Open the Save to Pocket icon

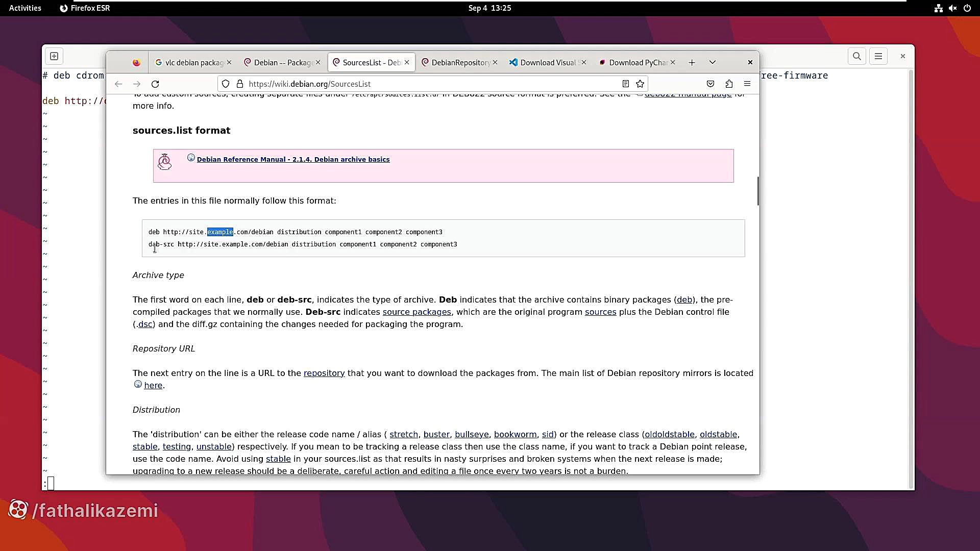[710, 84]
